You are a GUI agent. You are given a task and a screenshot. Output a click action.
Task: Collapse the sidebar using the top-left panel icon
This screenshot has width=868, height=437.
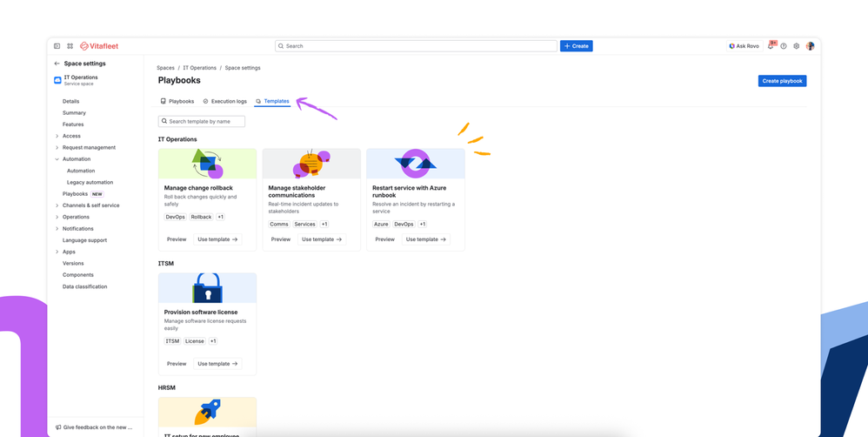tap(57, 46)
